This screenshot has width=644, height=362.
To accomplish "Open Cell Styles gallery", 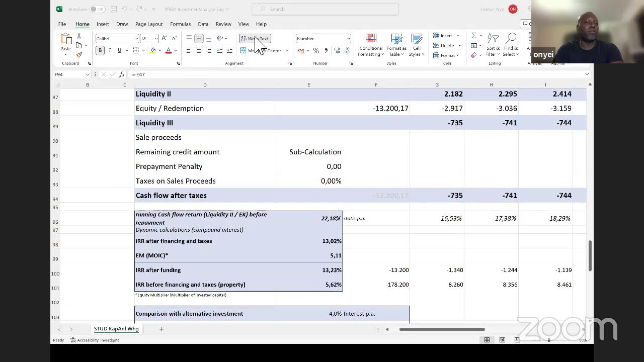I will (416, 45).
